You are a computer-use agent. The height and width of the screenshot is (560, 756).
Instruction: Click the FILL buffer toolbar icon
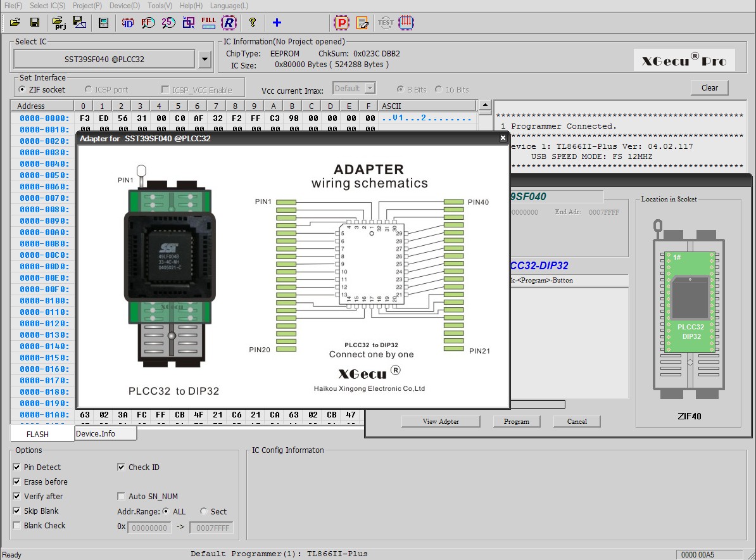click(x=208, y=23)
